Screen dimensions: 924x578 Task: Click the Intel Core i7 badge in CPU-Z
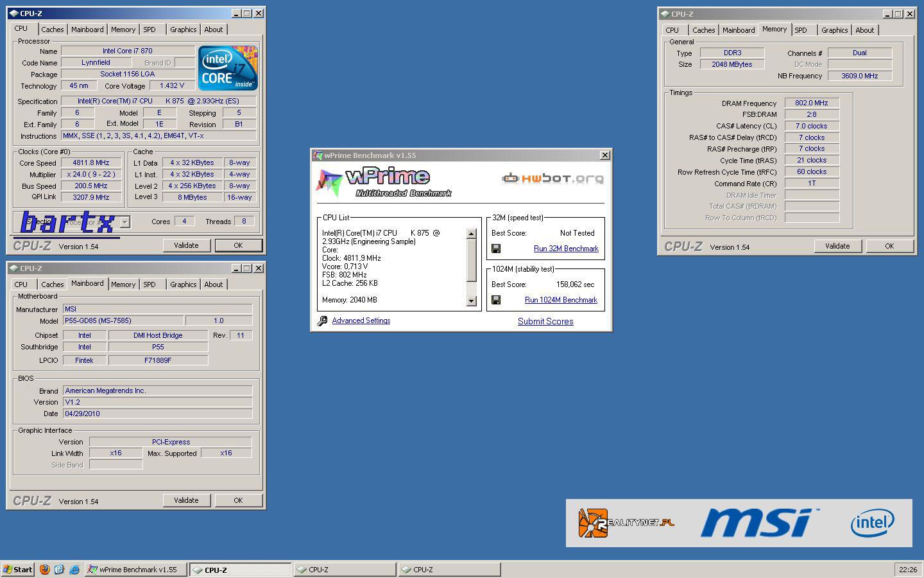228,67
